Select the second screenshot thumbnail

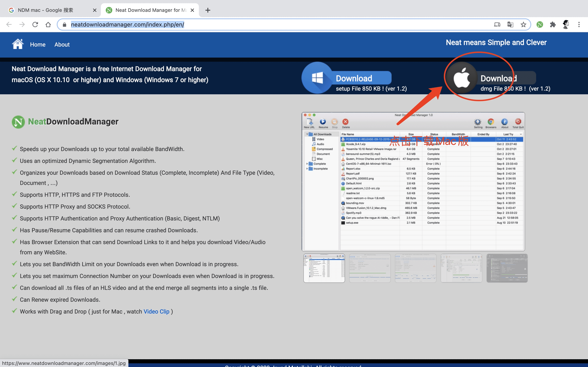[370, 268]
